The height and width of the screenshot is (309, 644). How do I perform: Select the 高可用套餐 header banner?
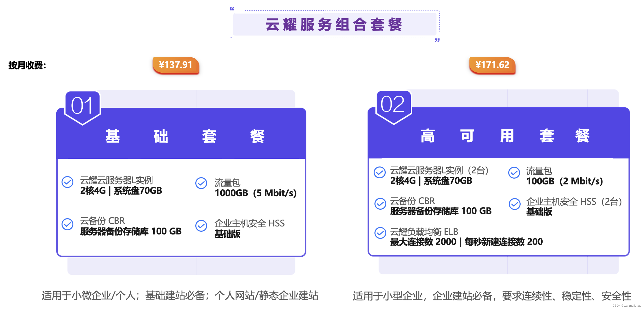pyautogui.click(x=499, y=133)
